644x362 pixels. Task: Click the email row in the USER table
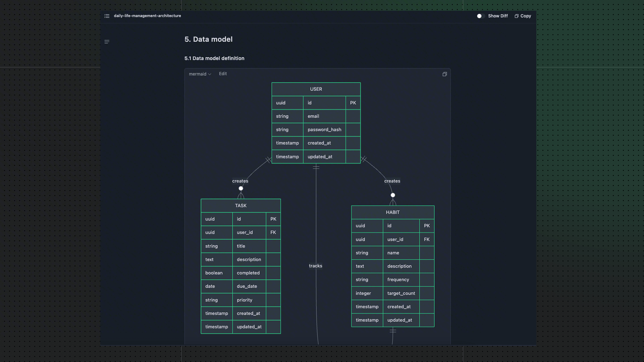[x=313, y=116]
